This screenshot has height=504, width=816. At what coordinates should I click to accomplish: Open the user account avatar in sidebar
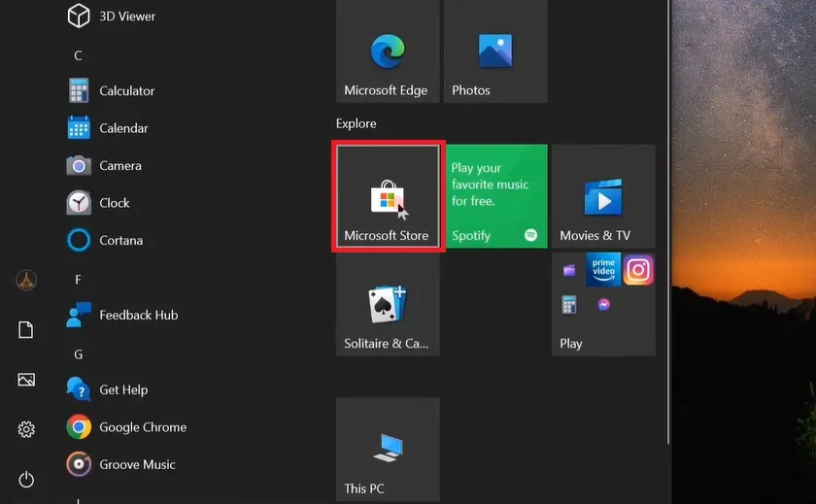point(26,281)
